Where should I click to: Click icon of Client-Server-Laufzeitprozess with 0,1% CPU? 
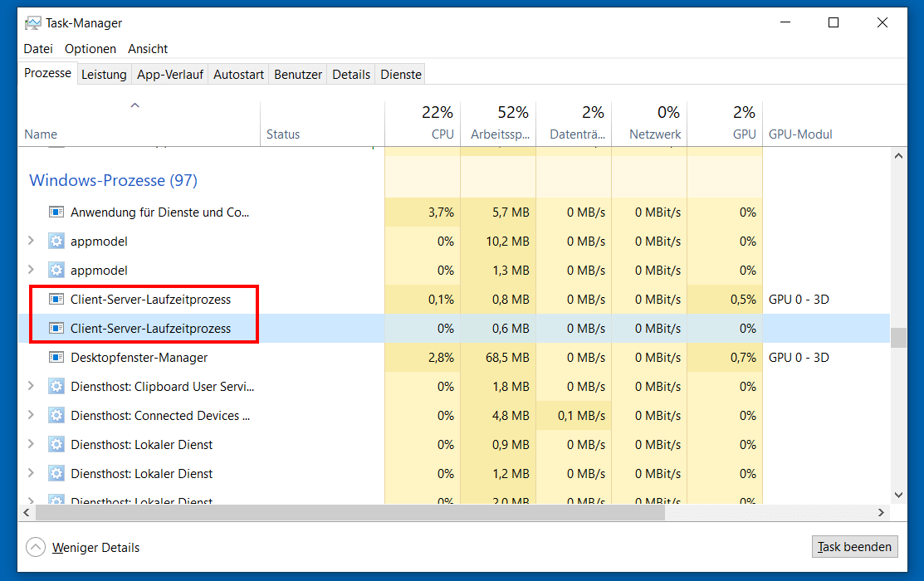(56, 300)
